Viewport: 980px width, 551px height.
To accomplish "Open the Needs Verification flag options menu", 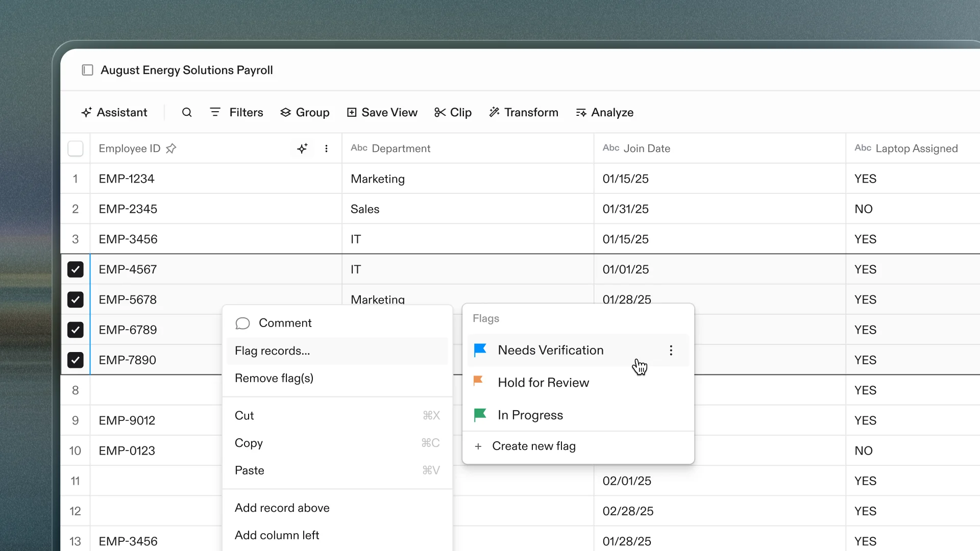I will 671,350.
